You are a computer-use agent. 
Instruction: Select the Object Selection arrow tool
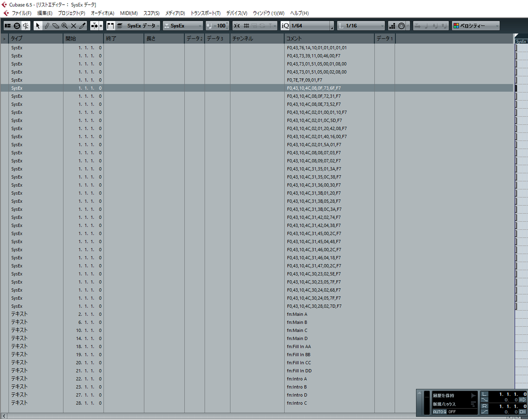[x=38, y=26]
